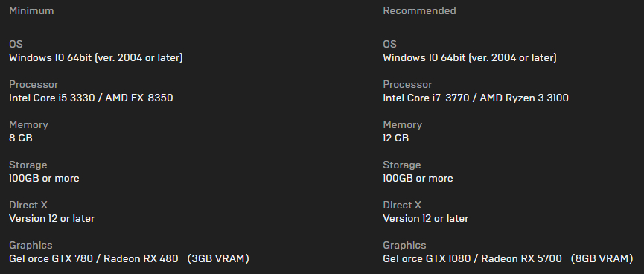Click recommended Direct X Version 12 text
The width and height of the screenshot is (644, 274).
[x=426, y=219]
